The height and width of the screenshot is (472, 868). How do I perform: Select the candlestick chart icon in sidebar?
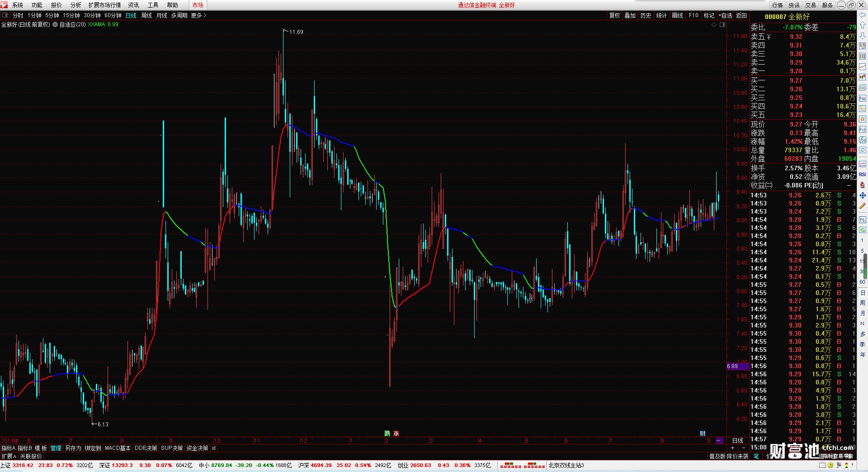863,77
